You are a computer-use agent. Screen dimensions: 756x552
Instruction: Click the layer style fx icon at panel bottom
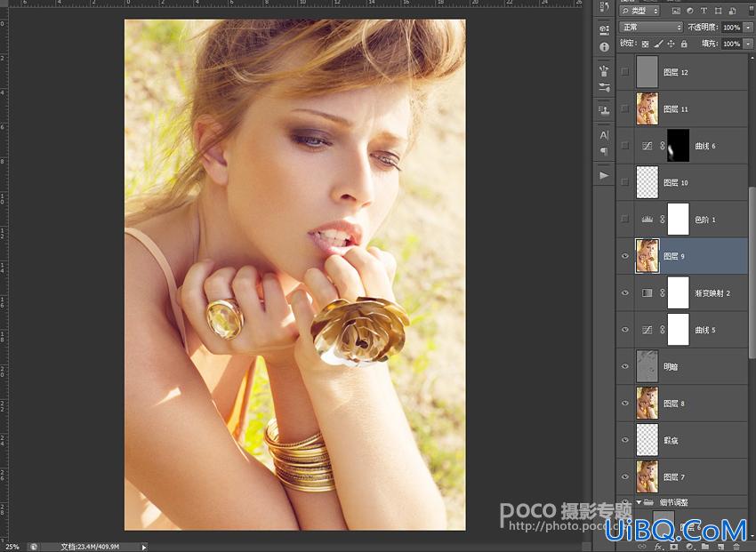(x=658, y=548)
